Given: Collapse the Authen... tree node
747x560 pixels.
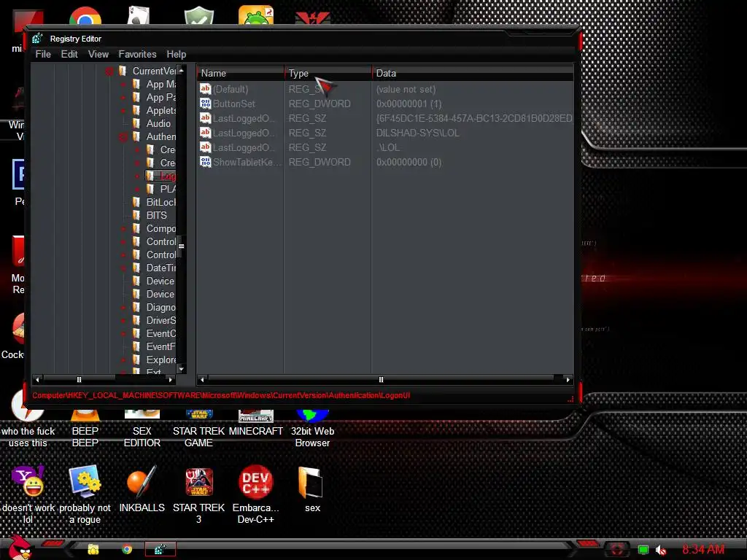Looking at the screenshot, I should click(x=123, y=137).
